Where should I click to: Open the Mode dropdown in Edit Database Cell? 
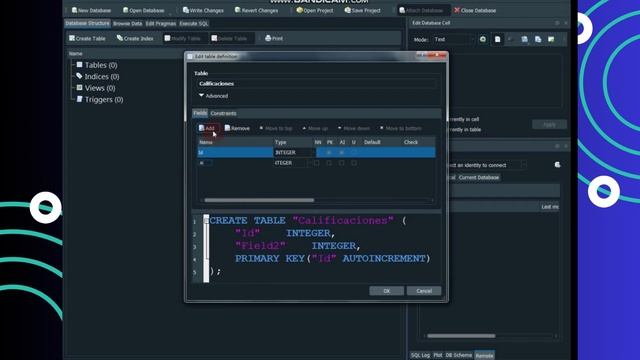(x=454, y=39)
